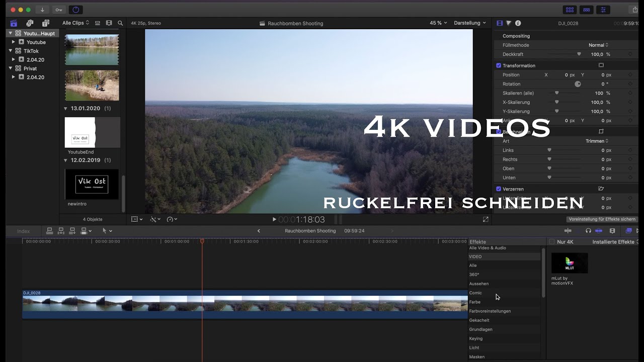The image size is (644, 362).
Task: Click the Append clip to storyline icon
Action: pos(72,231)
